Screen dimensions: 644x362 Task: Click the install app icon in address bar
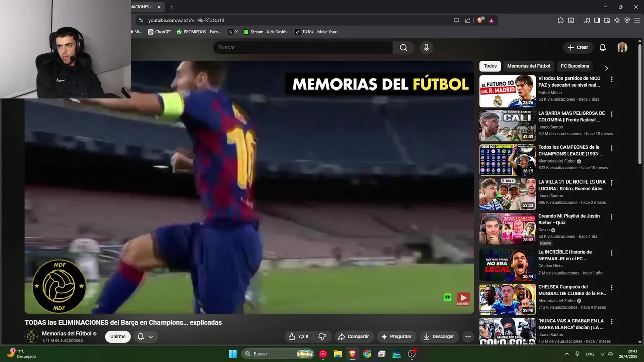click(456, 20)
